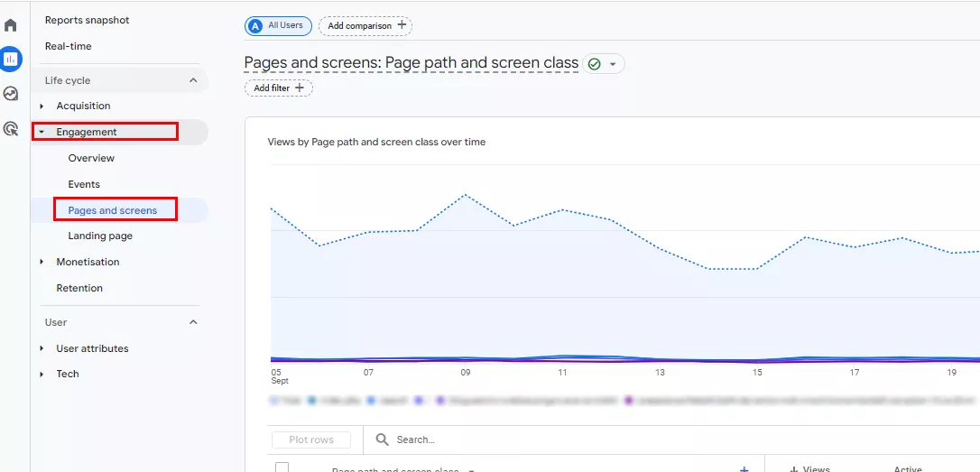Click the '13' date axis label
The width and height of the screenshot is (980, 472).
pyautogui.click(x=660, y=373)
